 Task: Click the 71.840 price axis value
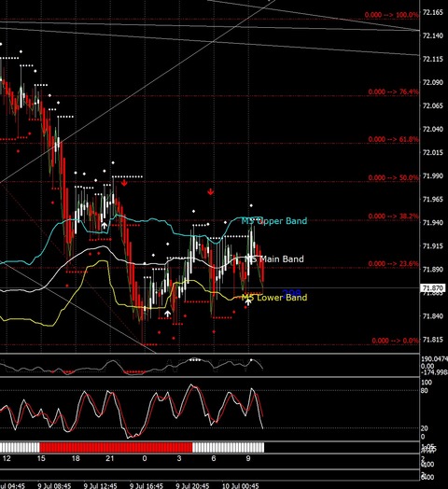click(433, 316)
